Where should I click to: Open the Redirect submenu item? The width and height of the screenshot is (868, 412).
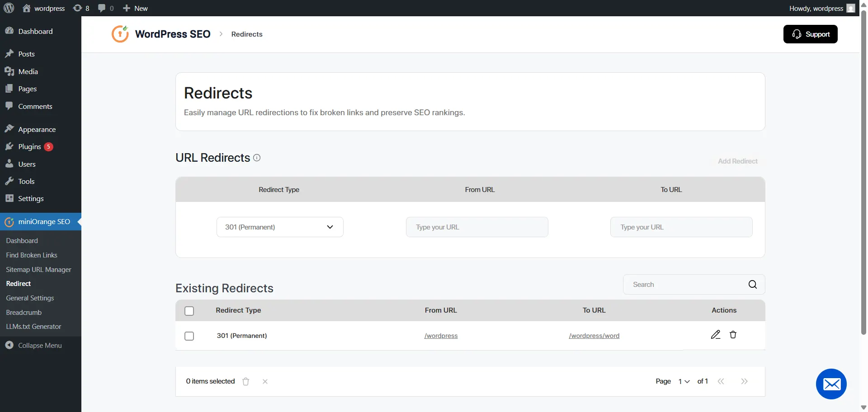click(19, 284)
